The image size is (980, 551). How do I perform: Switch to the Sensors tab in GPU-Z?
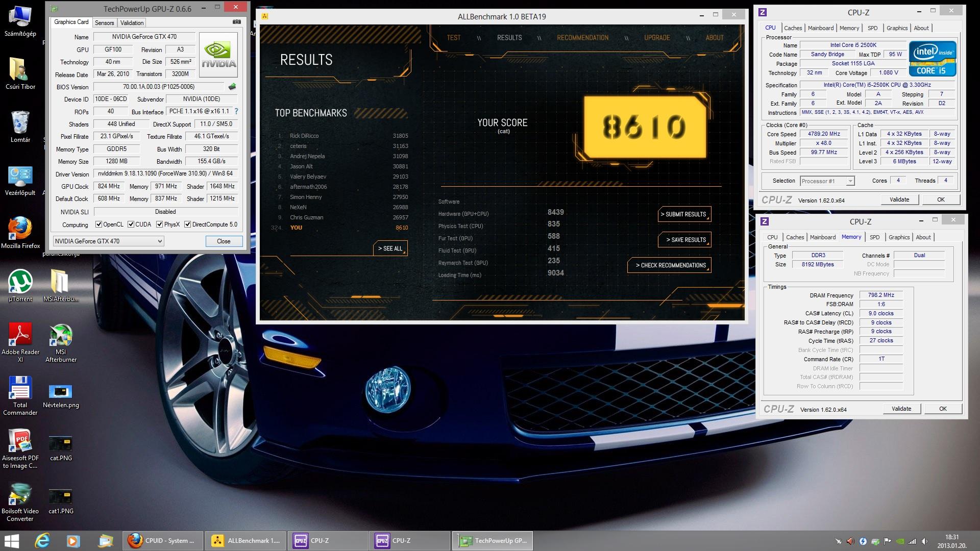point(104,23)
